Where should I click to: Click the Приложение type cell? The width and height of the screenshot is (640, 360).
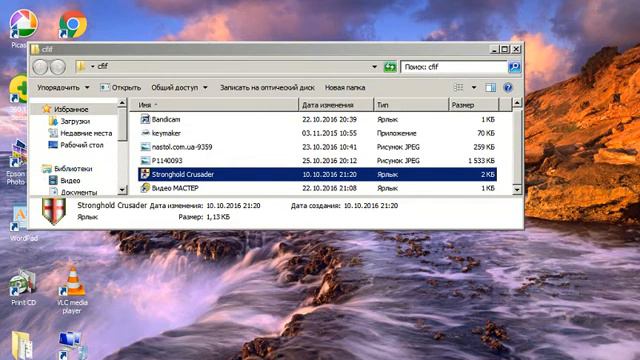pos(396,133)
